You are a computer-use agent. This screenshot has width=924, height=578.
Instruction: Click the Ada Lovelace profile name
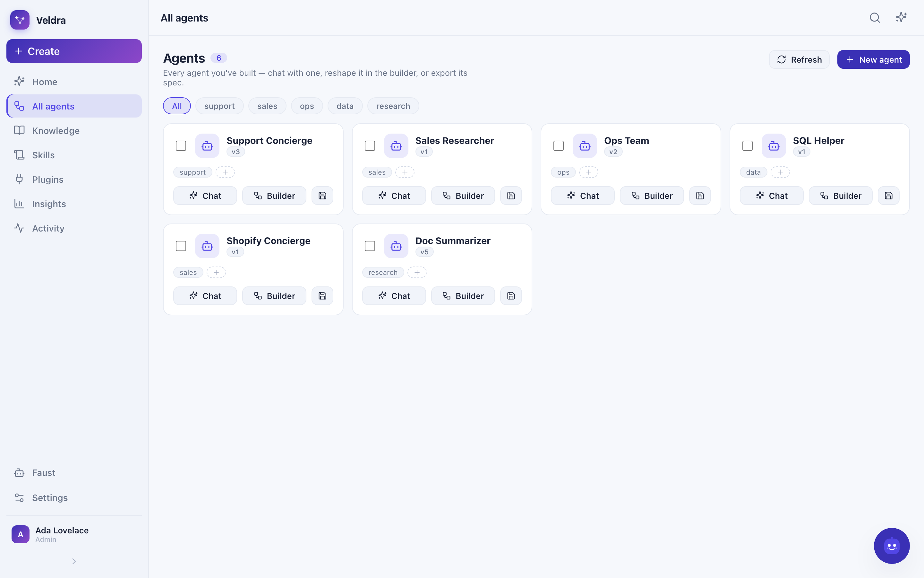(62, 530)
